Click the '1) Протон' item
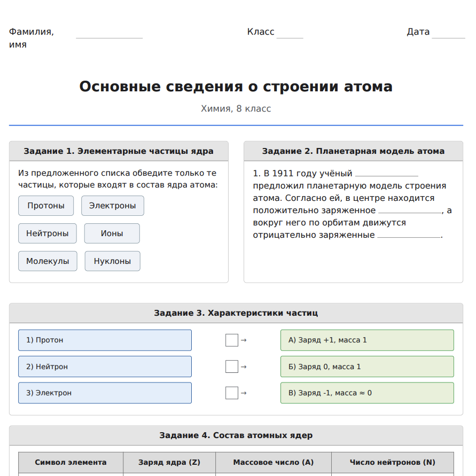This screenshot has width=476, height=476. point(105,340)
